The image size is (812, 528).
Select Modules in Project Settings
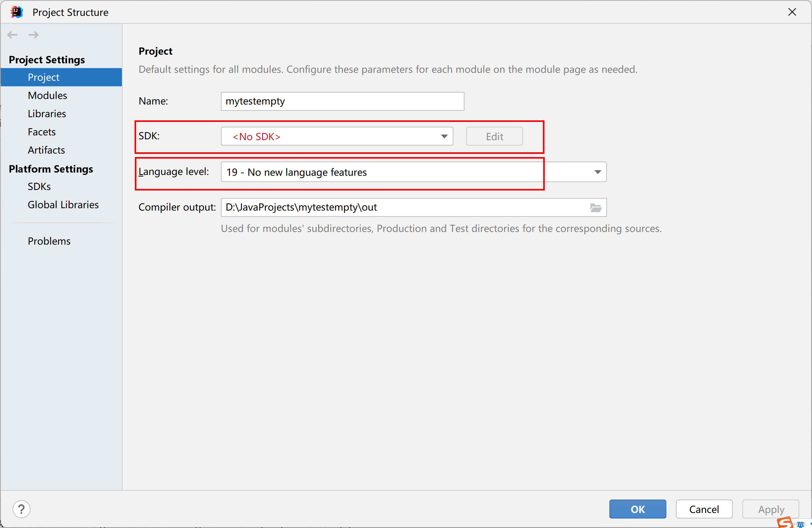(x=47, y=96)
